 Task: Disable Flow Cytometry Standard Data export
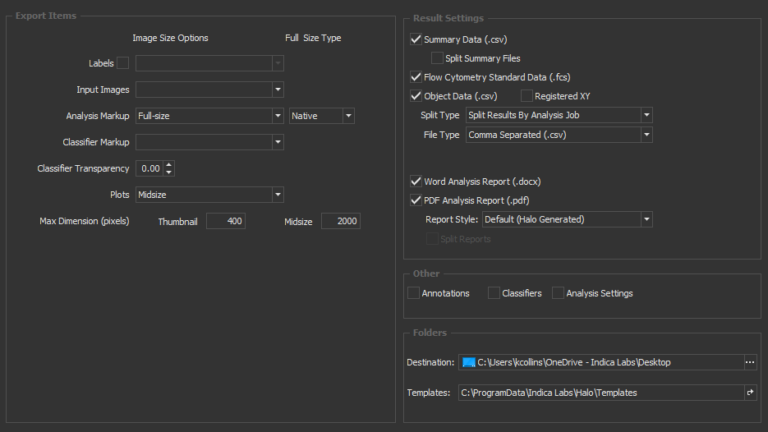click(416, 77)
